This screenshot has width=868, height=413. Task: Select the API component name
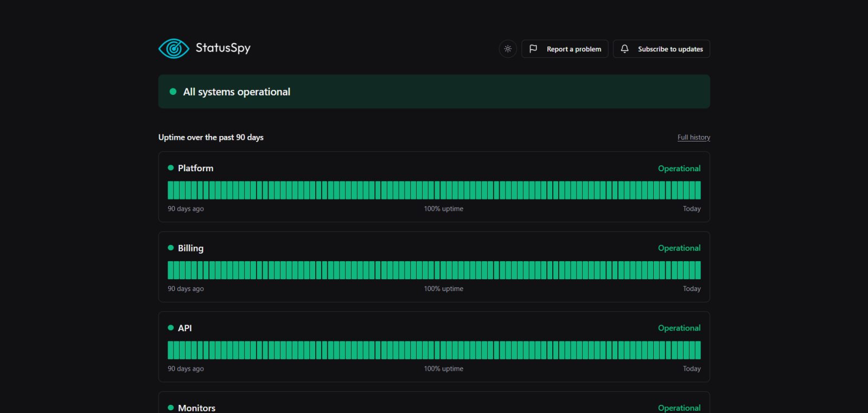pos(185,328)
